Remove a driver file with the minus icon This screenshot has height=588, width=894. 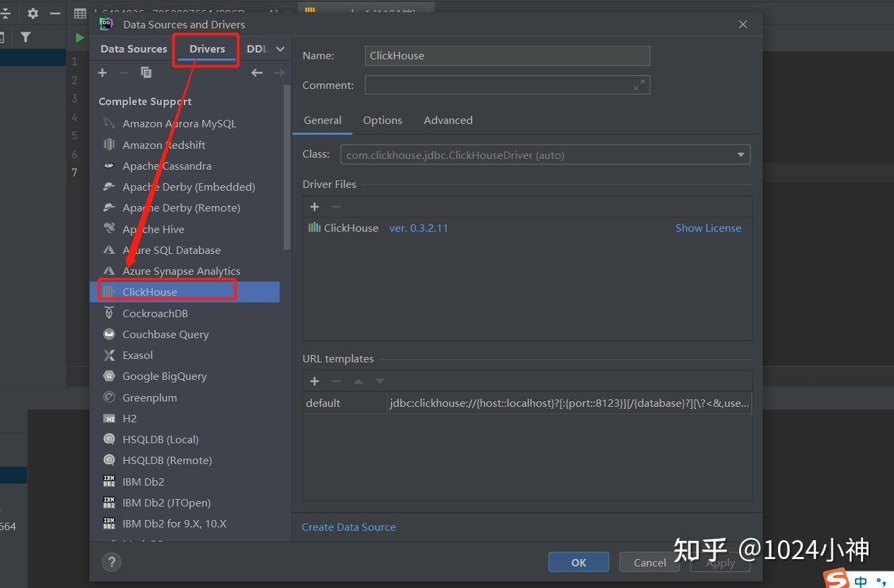[336, 207]
